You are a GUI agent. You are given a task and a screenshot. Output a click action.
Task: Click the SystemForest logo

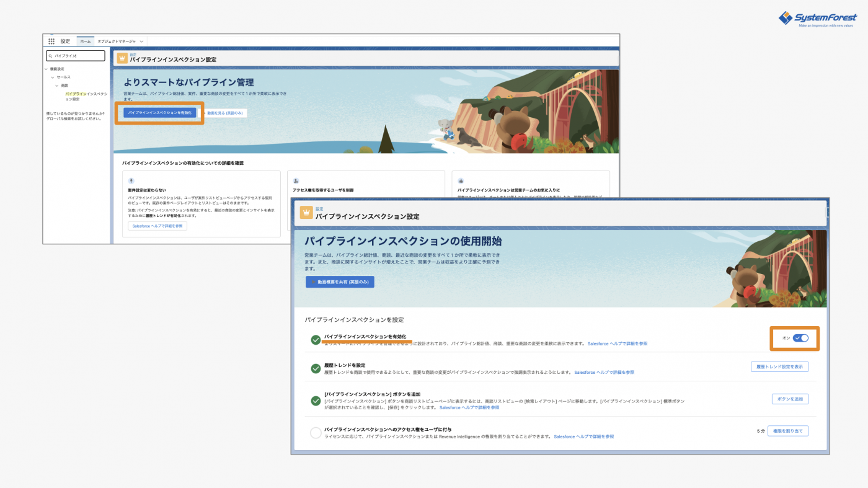[x=818, y=19]
